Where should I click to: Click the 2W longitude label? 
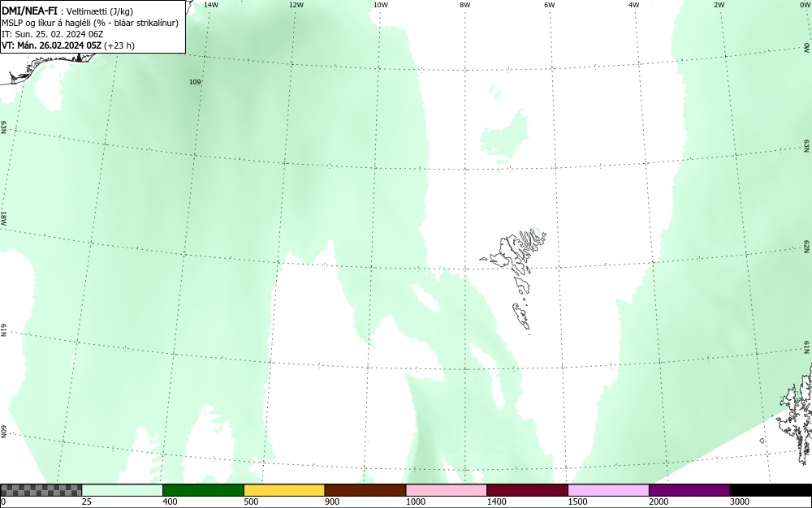[x=719, y=5]
